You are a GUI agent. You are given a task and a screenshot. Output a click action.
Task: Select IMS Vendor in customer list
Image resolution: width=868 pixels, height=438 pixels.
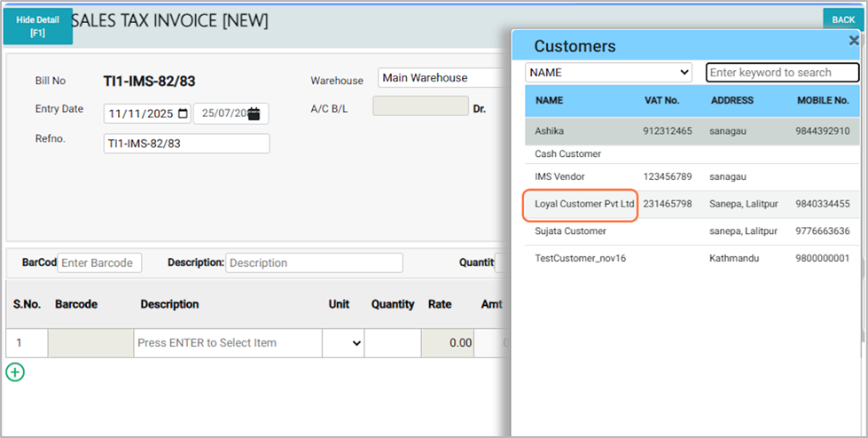point(560,176)
